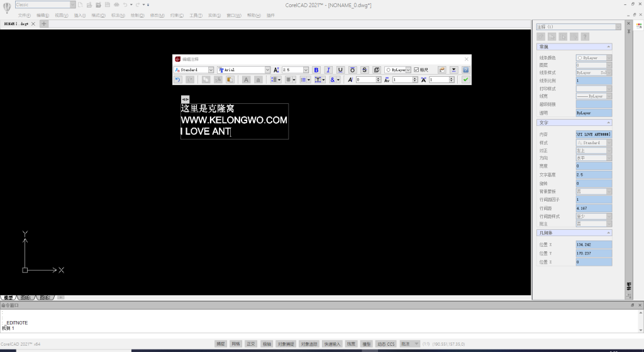Open the 格式 menu

(98, 15)
